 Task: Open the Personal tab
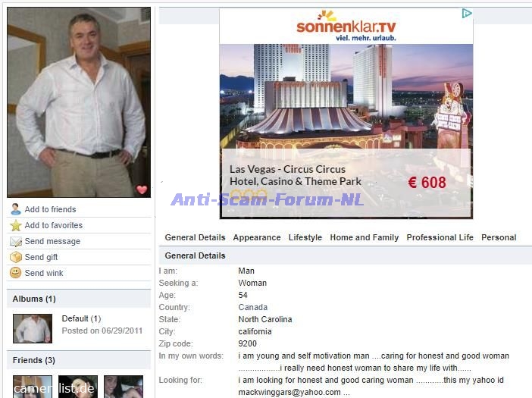tap(499, 237)
